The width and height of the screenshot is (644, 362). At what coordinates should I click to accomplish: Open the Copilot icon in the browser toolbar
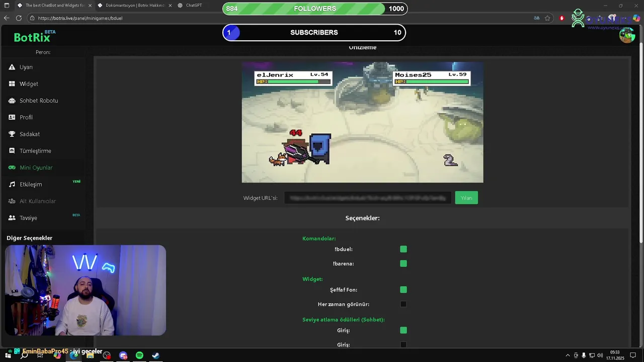(636, 18)
